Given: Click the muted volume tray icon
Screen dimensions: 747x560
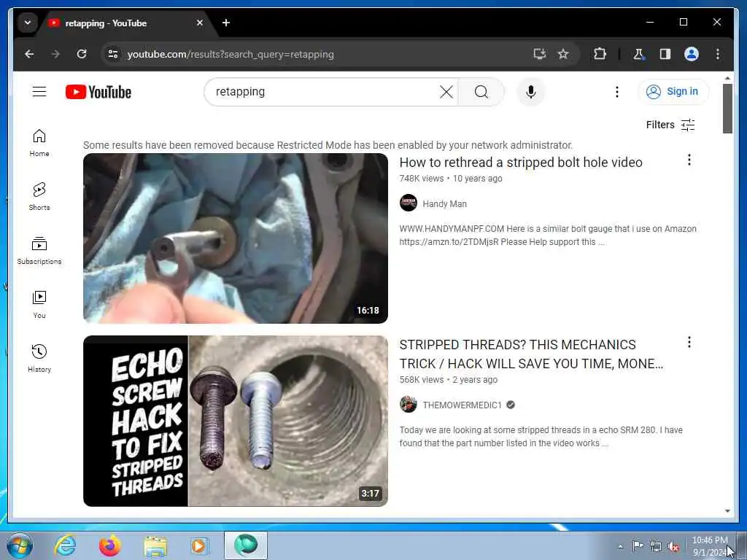Looking at the screenshot, I should (673, 546).
